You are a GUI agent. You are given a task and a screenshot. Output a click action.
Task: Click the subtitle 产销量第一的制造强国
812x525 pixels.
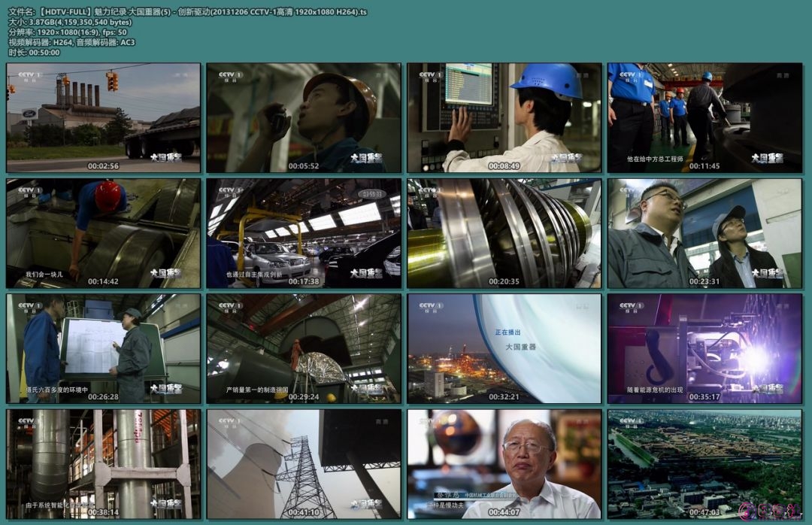pos(257,390)
